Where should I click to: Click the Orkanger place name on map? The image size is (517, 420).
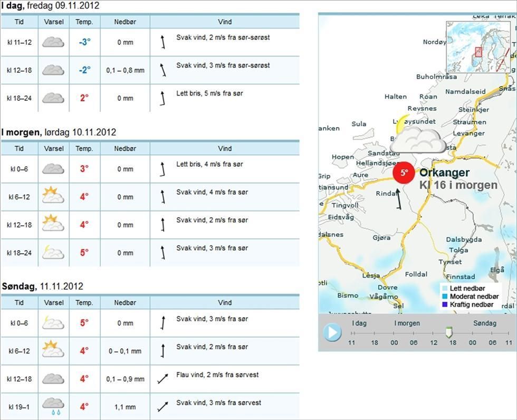pyautogui.click(x=444, y=173)
